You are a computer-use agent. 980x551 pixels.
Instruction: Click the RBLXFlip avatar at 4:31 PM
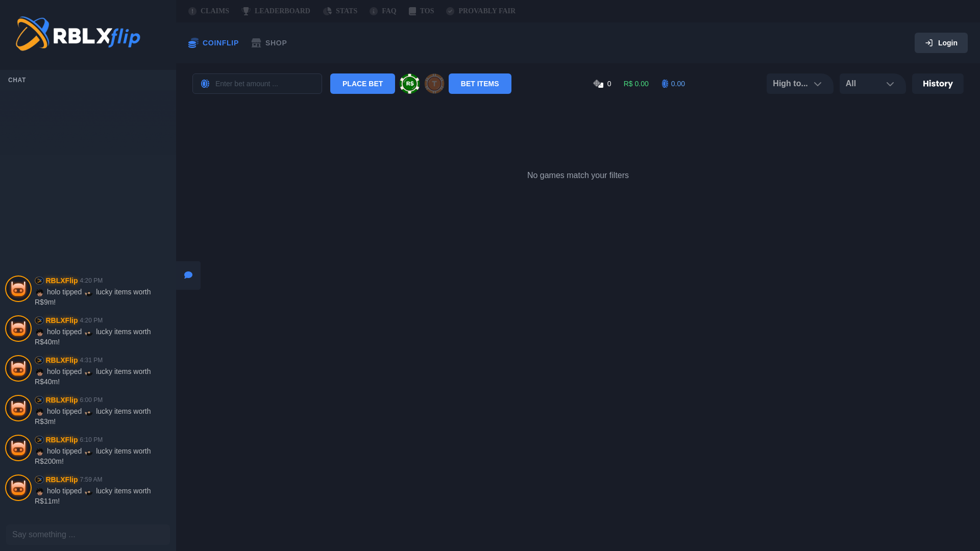click(x=18, y=368)
